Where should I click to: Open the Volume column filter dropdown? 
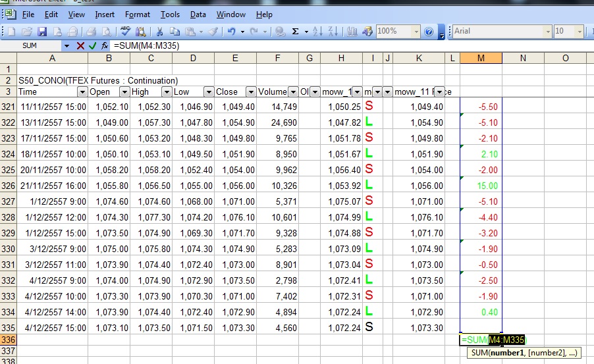(x=293, y=92)
